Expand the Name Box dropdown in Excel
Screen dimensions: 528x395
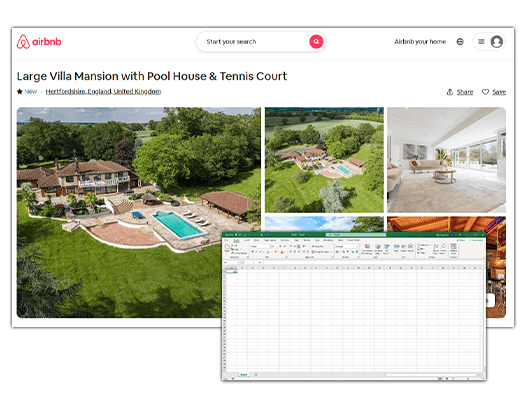238,262
